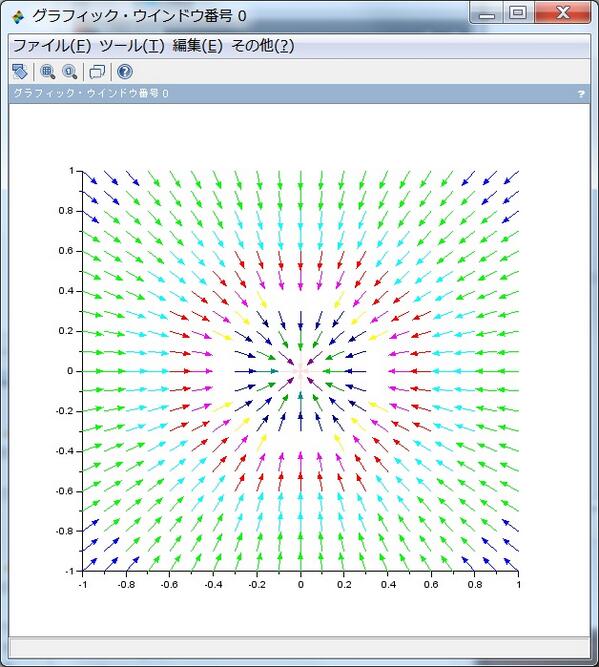The height and width of the screenshot is (667, 599).
Task: Open the その他(?) menu
Action: pyautogui.click(x=263, y=46)
